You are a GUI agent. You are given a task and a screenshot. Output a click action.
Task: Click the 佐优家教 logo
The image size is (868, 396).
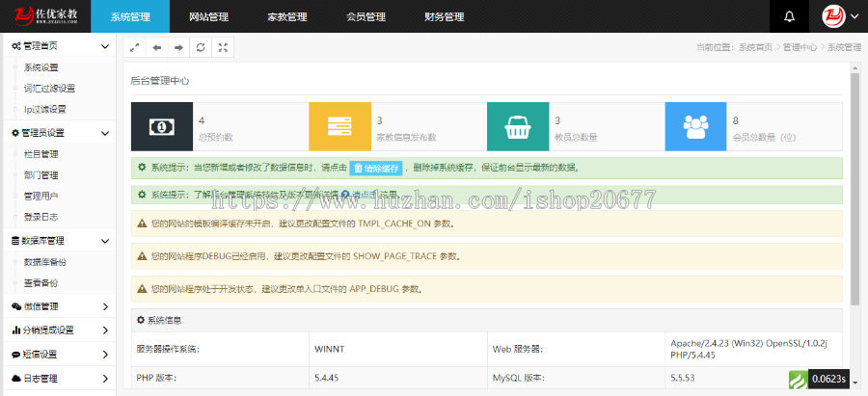click(x=45, y=16)
